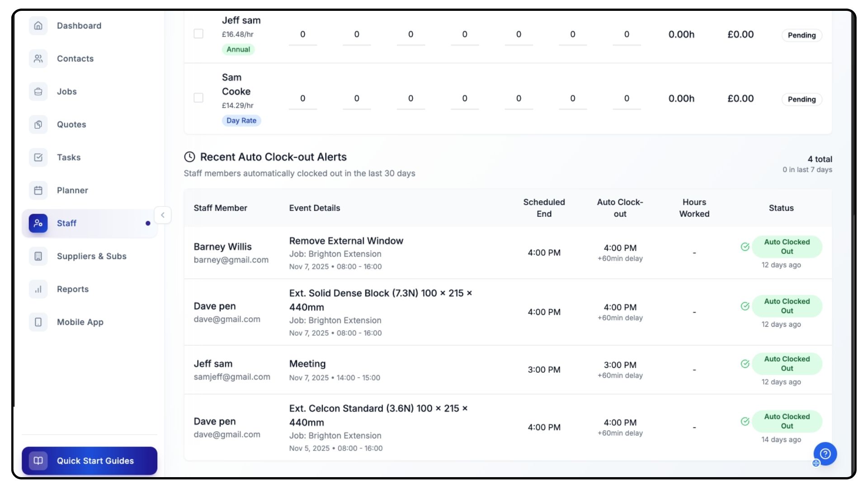Click Sam Cooke's last day hours field
The width and height of the screenshot is (868, 488).
click(x=627, y=99)
